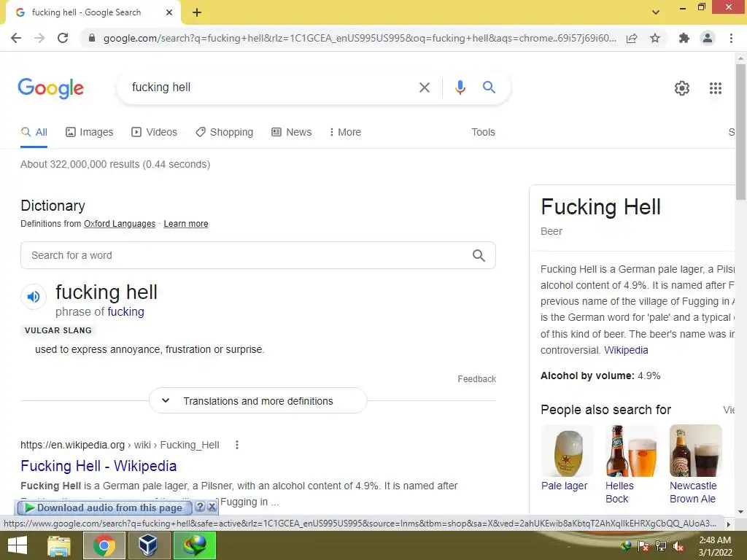Open the tab search chevron in the title bar
747x560 pixels.
[x=656, y=12]
